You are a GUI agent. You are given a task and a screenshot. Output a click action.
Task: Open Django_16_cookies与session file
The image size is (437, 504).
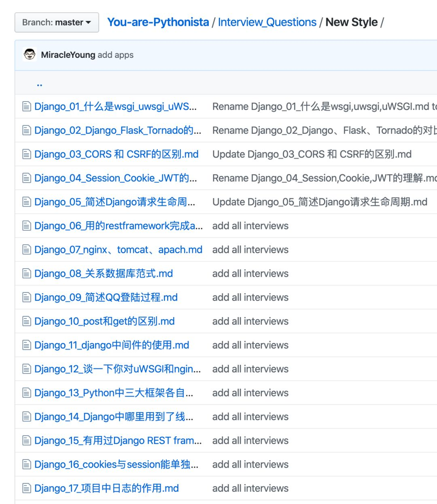click(117, 464)
